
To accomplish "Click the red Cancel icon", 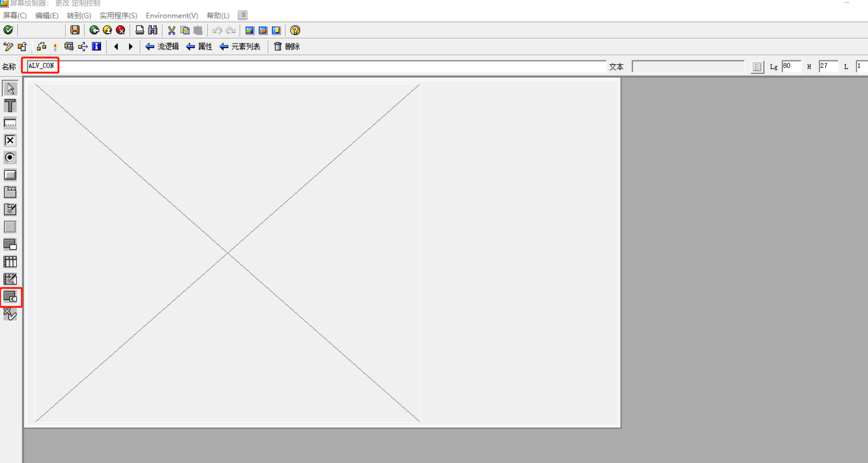I will (120, 30).
